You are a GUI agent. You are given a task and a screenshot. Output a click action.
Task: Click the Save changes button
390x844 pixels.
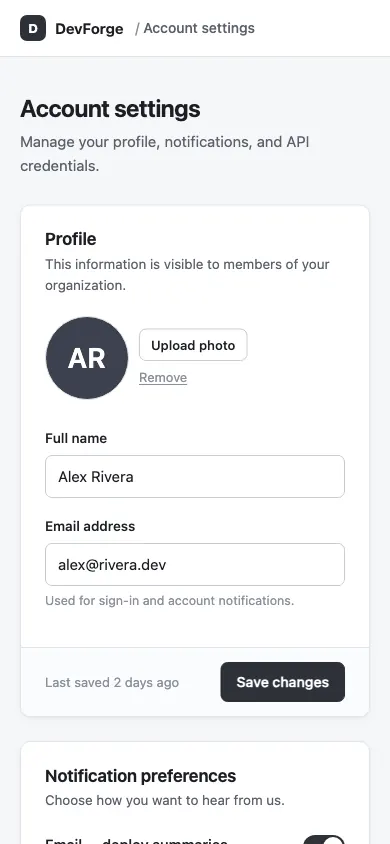(x=282, y=682)
